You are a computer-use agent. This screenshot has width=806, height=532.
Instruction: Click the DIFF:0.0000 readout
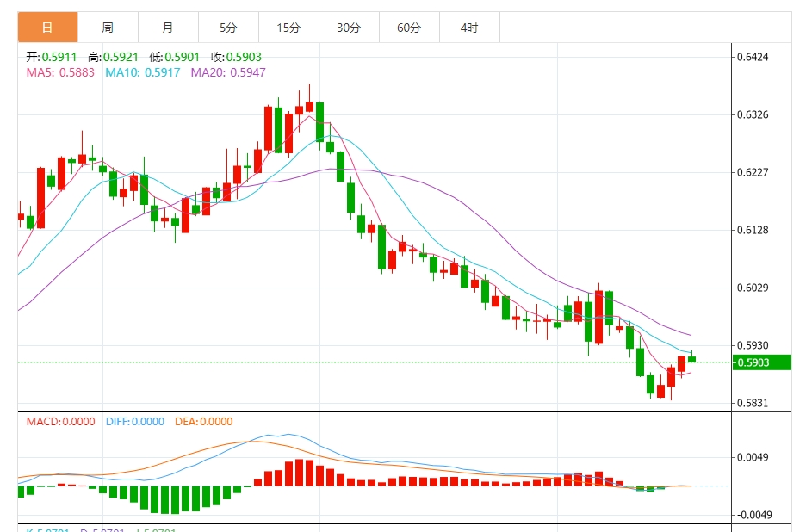tap(135, 422)
